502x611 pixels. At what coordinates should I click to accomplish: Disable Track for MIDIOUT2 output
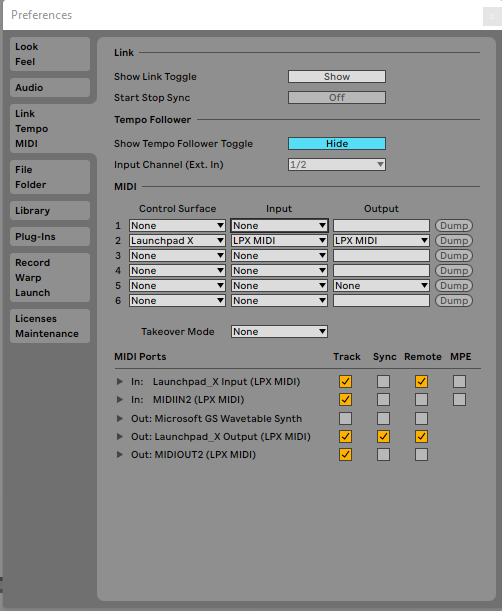pos(345,454)
